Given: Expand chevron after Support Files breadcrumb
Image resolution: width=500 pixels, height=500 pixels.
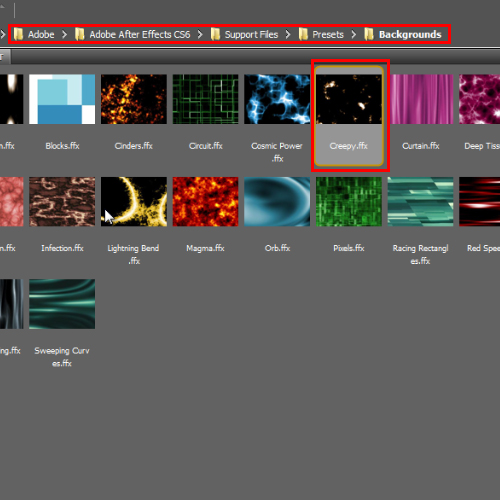Looking at the screenshot, I should coord(288,34).
